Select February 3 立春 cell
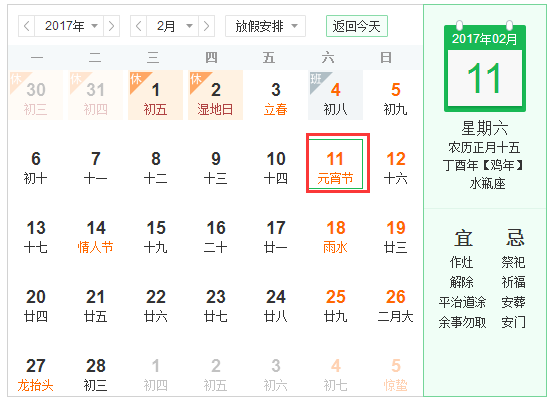The height and width of the screenshot is (402, 559). coord(276,95)
